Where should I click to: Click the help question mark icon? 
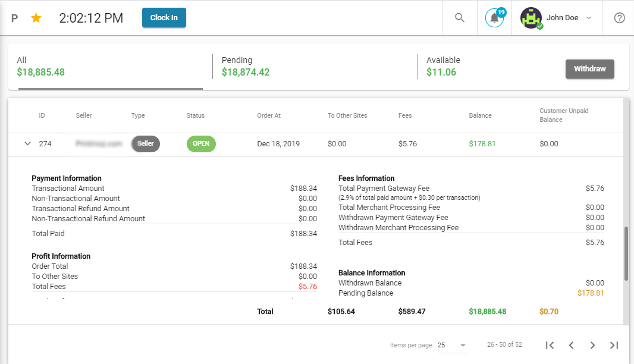[x=619, y=18]
